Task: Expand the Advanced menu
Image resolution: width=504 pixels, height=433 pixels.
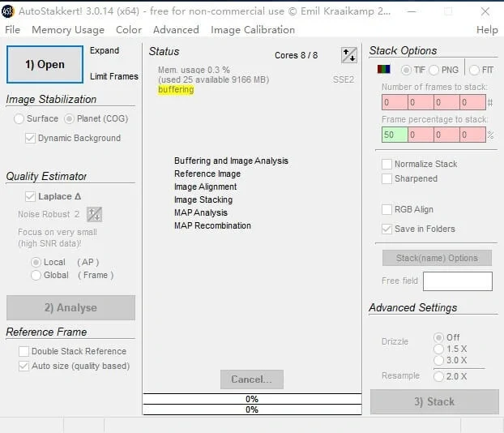Action: (x=176, y=30)
